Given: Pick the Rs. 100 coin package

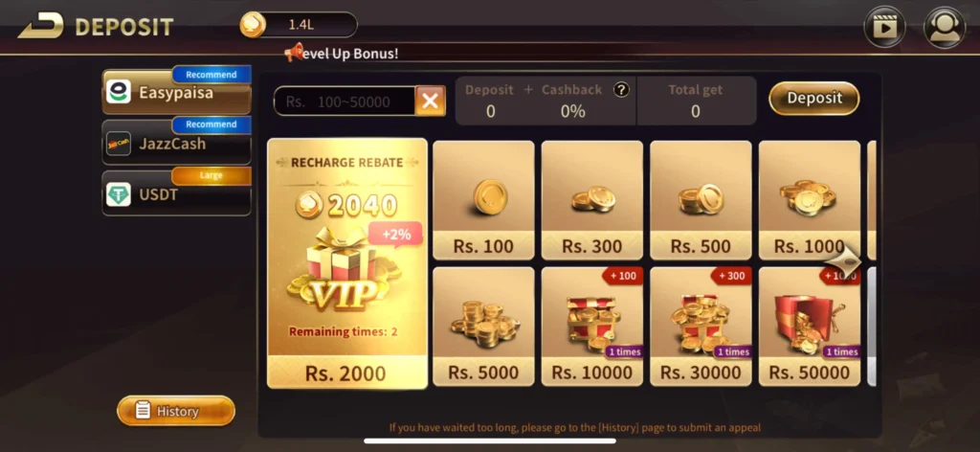Looking at the screenshot, I should (x=483, y=200).
